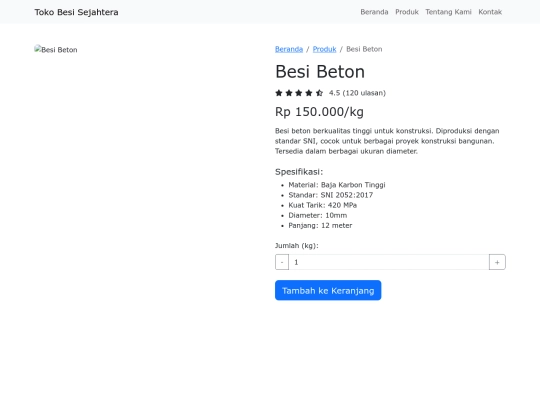Increase quantity with the plus button

(497, 262)
